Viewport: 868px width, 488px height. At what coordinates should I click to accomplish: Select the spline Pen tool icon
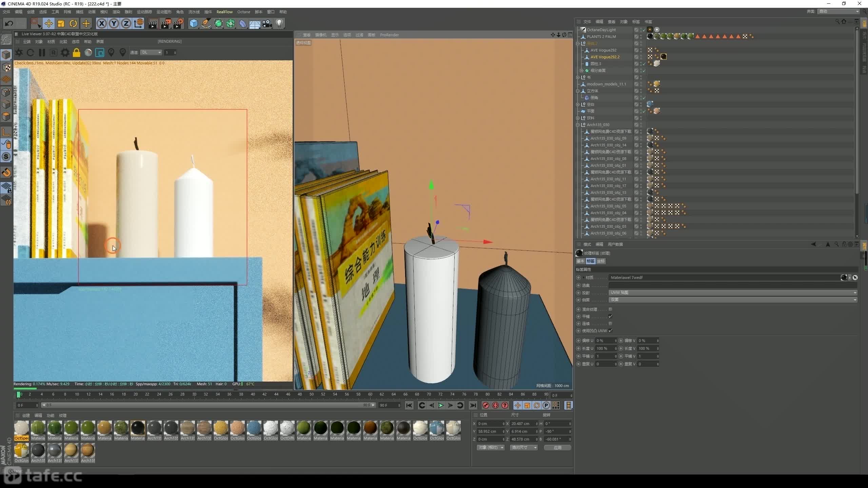pyautogui.click(x=206, y=23)
